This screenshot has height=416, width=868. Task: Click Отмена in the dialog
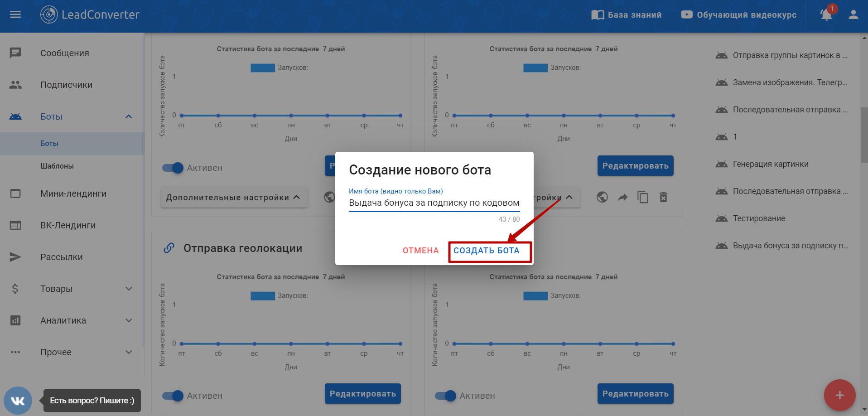click(x=420, y=251)
